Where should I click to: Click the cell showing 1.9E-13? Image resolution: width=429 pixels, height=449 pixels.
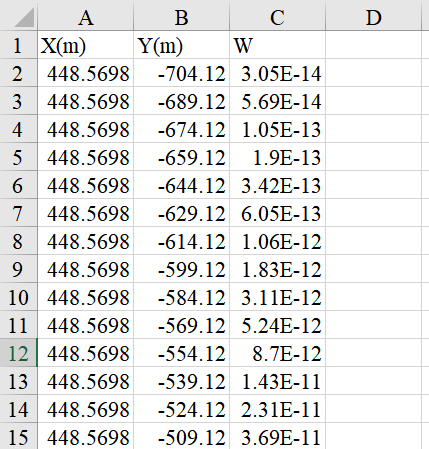pyautogui.click(x=277, y=157)
